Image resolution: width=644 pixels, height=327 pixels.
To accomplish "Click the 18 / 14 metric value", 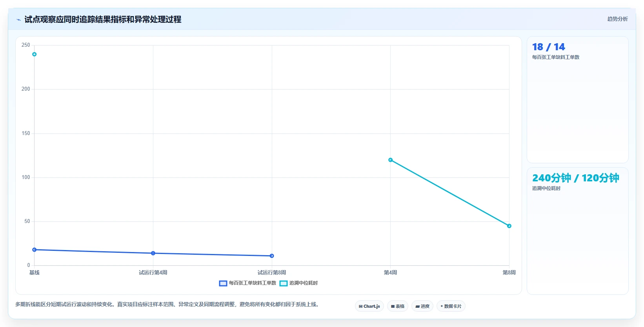I will (x=548, y=47).
